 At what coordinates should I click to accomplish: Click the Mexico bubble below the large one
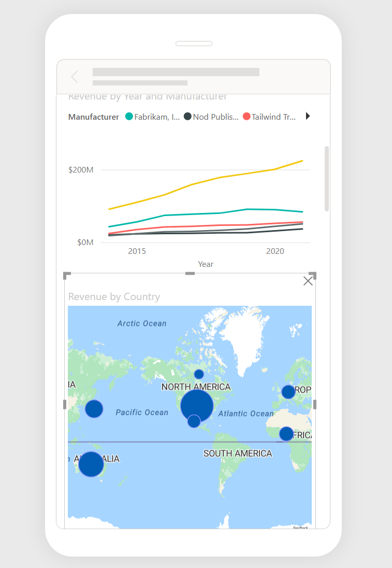pyautogui.click(x=194, y=421)
